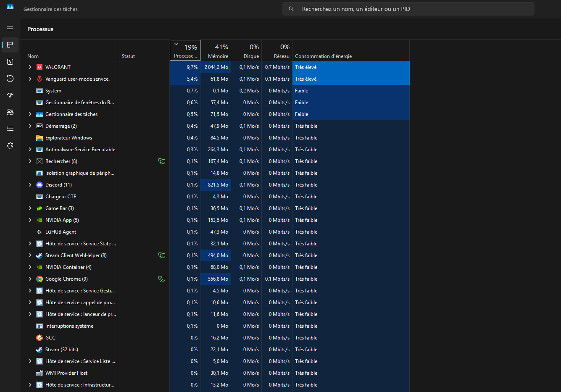Viewport: 561px width, 392px height.
Task: Click Vanguard CPU value 5,4%
Action: pyautogui.click(x=192, y=79)
